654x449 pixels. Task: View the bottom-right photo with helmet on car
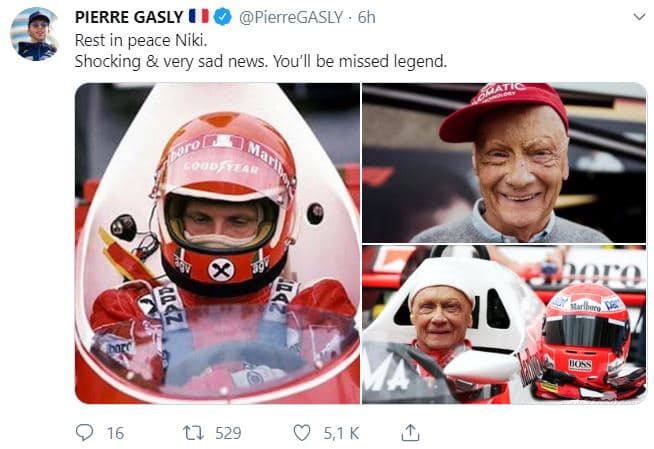pos(504,325)
